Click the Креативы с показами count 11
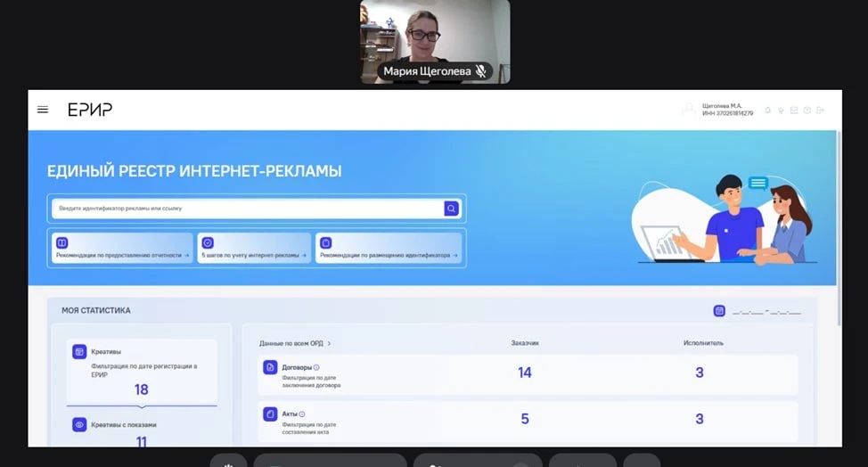 (141, 441)
